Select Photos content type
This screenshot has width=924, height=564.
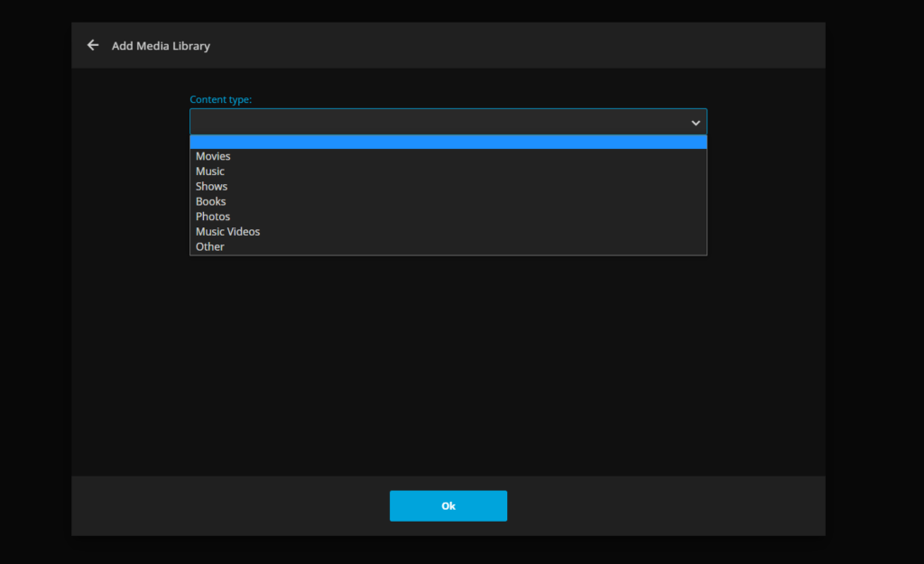pyautogui.click(x=448, y=217)
